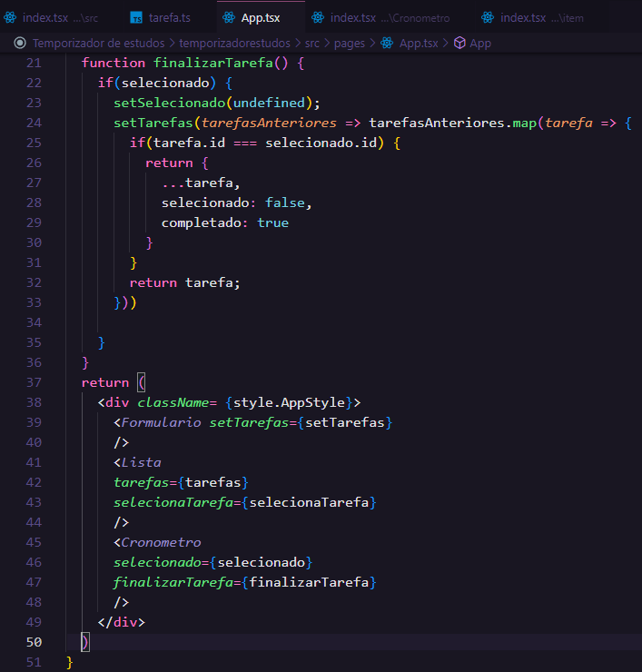Click 'undefined' argument on line 23

click(269, 103)
